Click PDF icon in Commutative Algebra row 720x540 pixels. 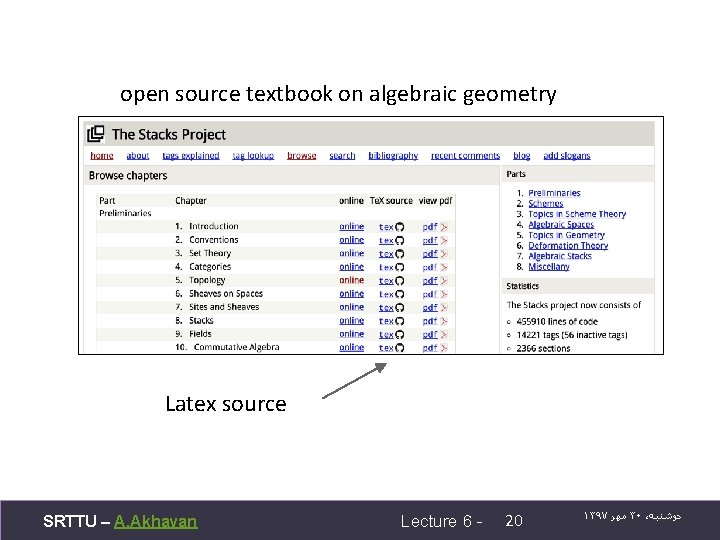444,348
